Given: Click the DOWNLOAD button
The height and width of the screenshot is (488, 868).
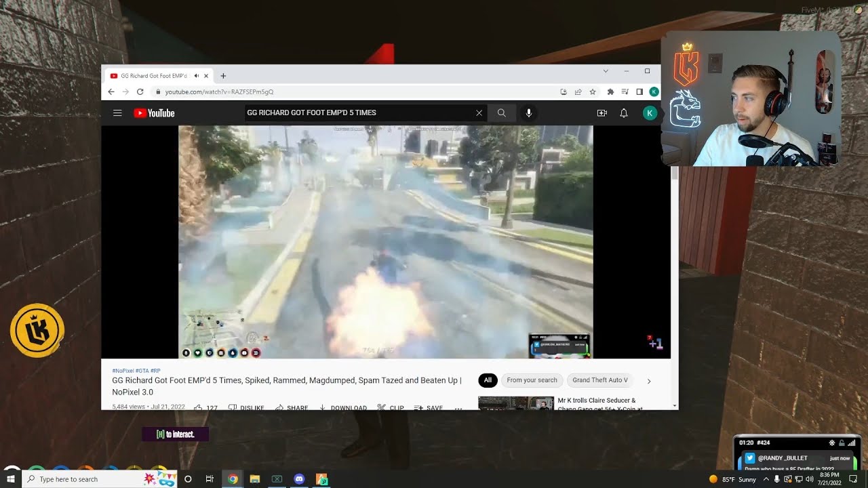Looking at the screenshot, I should [343, 408].
